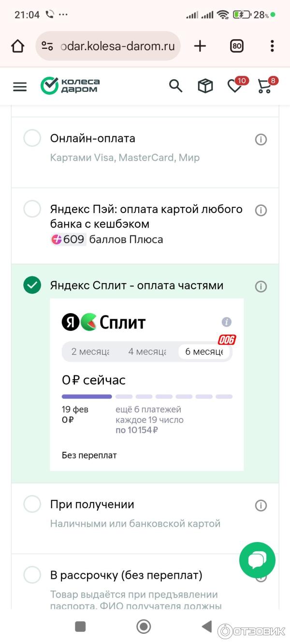Screen dimensions: 290x644
Task: Select При получении payment radio option
Action: point(32,504)
